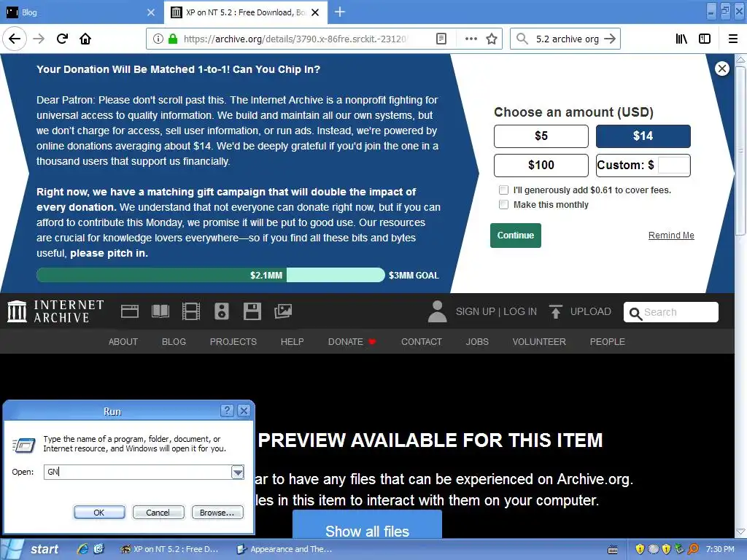
Task: Bookmark this page with the star
Action: [x=492, y=39]
